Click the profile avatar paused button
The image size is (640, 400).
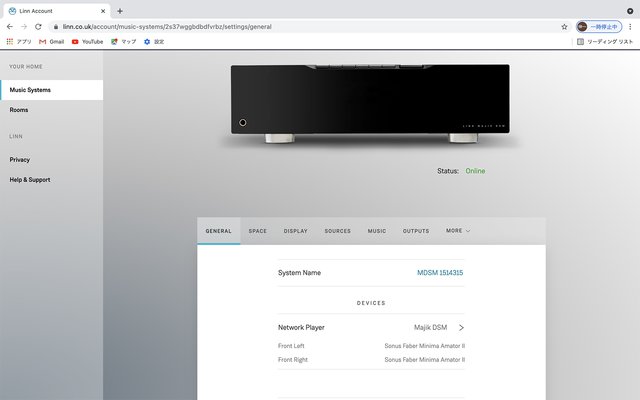click(599, 27)
